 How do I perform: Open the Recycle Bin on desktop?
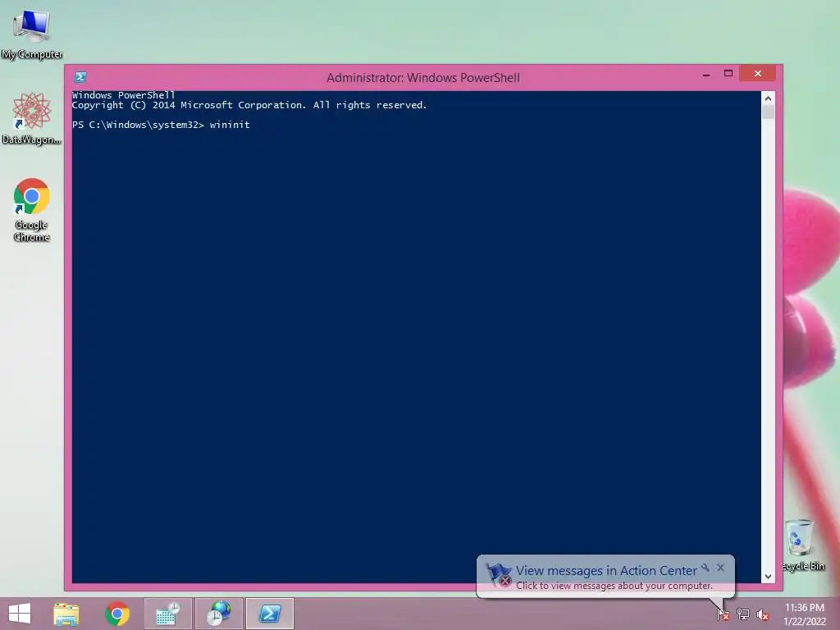tap(802, 546)
